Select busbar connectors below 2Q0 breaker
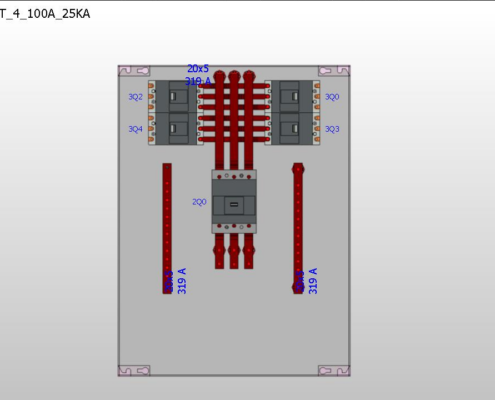This screenshot has width=495, height=400. coord(234,251)
